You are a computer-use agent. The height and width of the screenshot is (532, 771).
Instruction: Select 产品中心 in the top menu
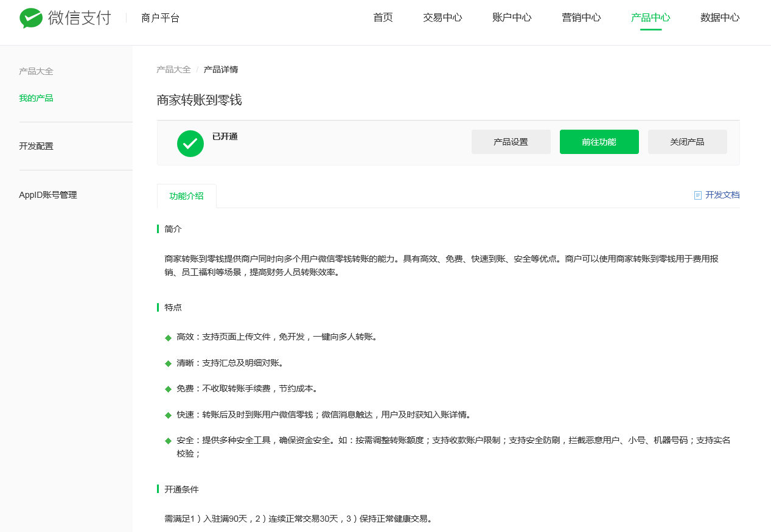(651, 18)
